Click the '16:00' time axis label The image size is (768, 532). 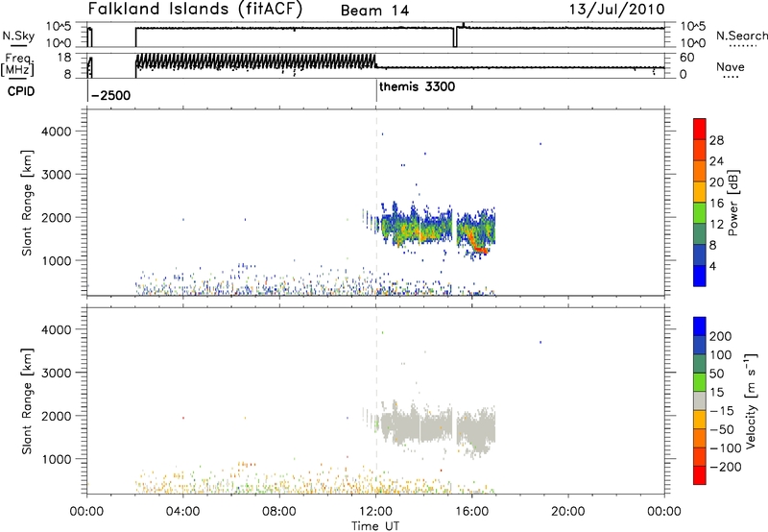[x=471, y=512]
